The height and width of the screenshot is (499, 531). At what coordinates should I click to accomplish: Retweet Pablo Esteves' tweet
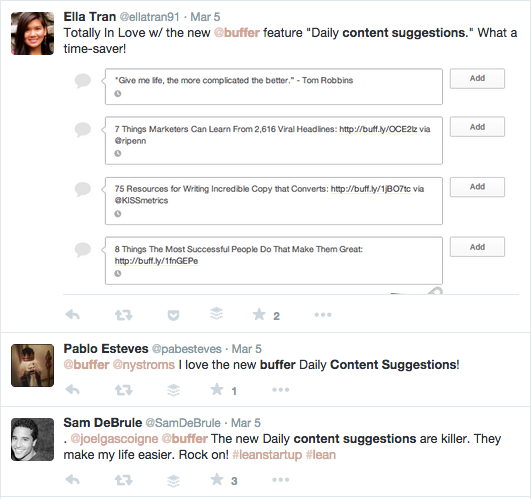point(124,390)
